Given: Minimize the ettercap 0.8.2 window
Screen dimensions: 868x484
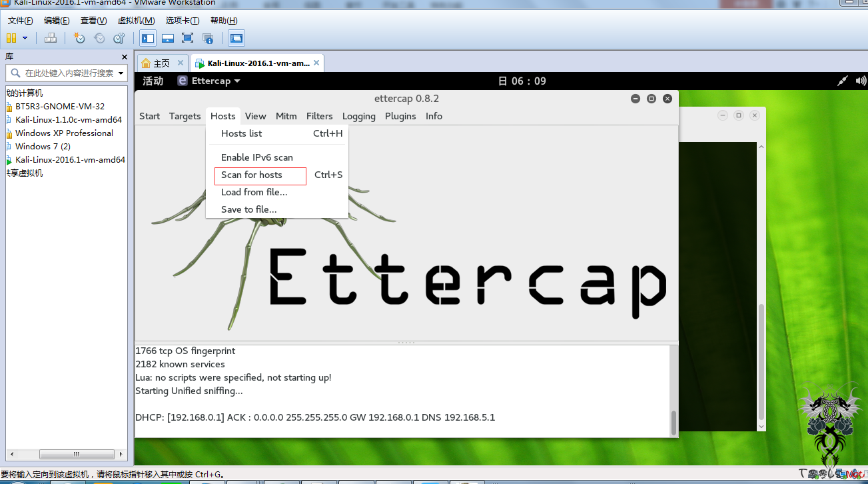Looking at the screenshot, I should (x=636, y=99).
